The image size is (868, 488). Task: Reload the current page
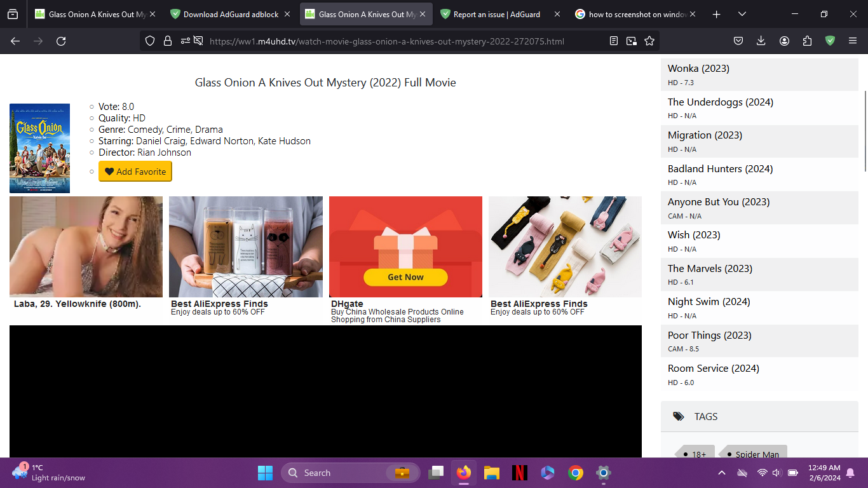point(61,41)
